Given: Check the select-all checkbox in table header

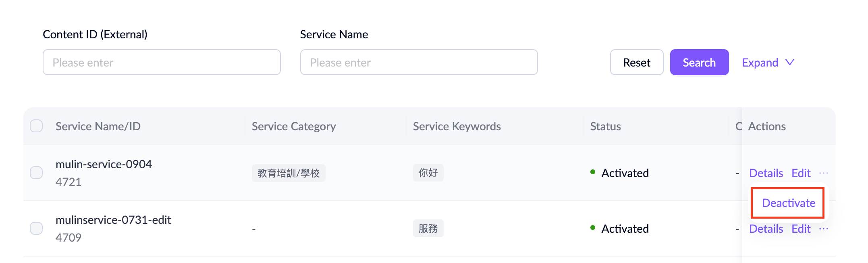Looking at the screenshot, I should 36,126.
